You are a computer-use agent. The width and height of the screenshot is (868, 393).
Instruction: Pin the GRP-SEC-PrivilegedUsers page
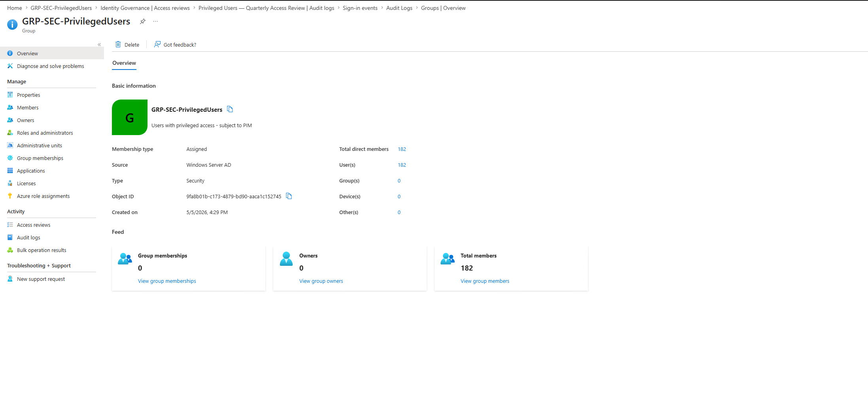pos(143,21)
